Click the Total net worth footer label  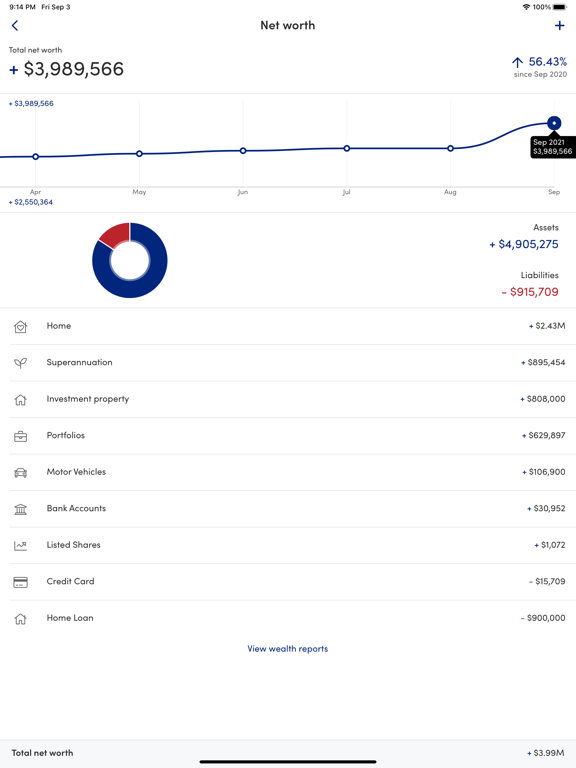[42, 753]
